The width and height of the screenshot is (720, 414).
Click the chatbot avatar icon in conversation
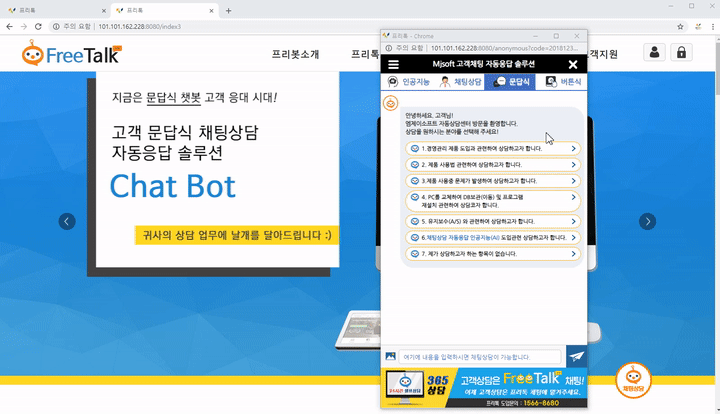click(390, 103)
